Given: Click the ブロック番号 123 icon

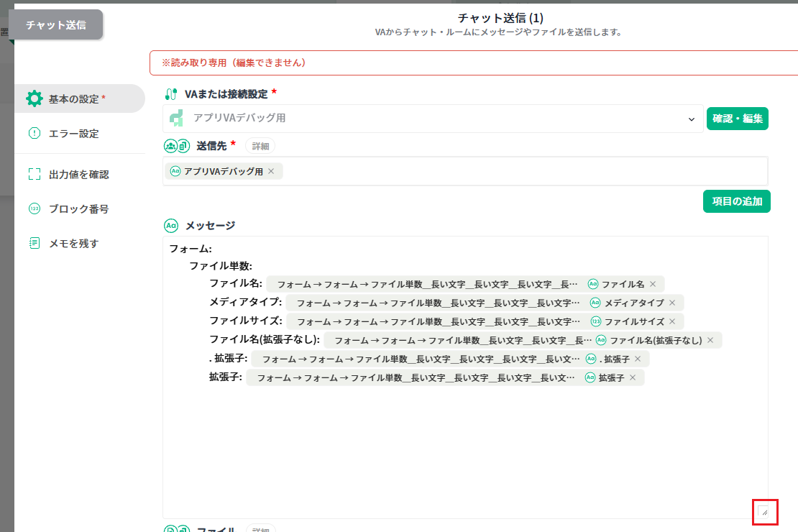Looking at the screenshot, I should (35, 208).
